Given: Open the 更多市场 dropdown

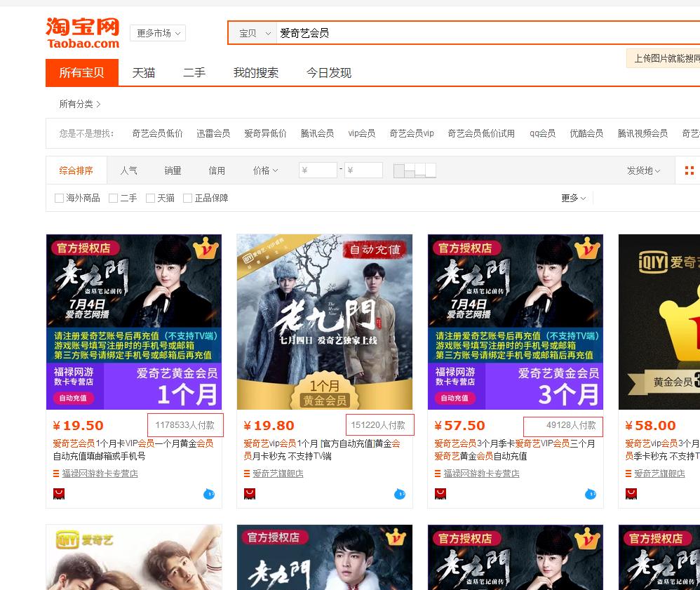Looking at the screenshot, I should coord(158,33).
